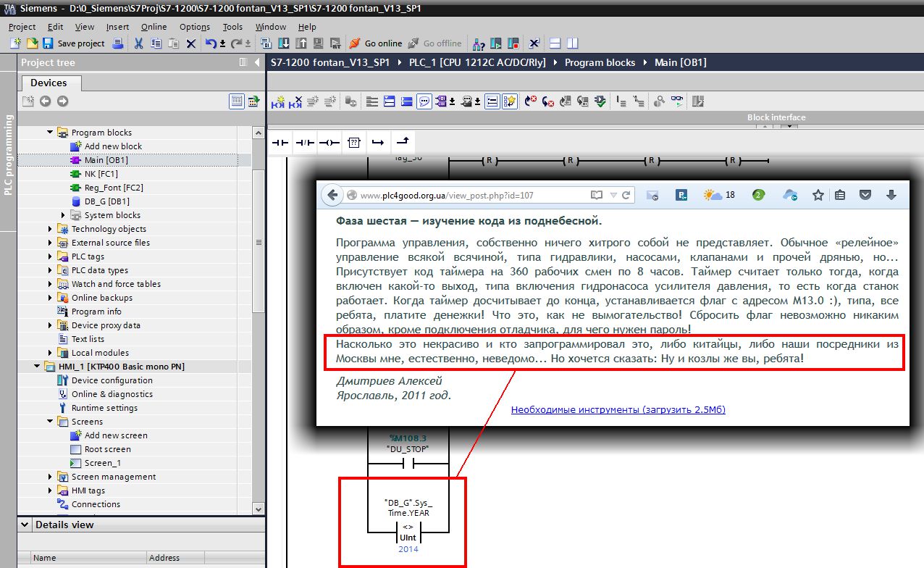Collapse the Details view panel
This screenshot has height=568, width=924.
(x=25, y=525)
